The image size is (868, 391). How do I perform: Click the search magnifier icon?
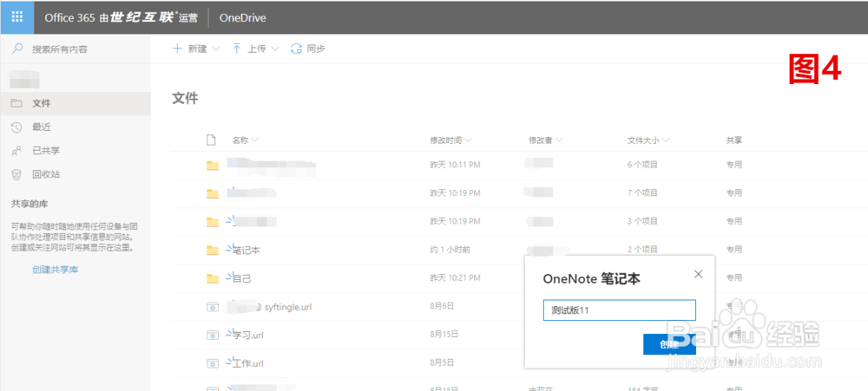pos(17,49)
